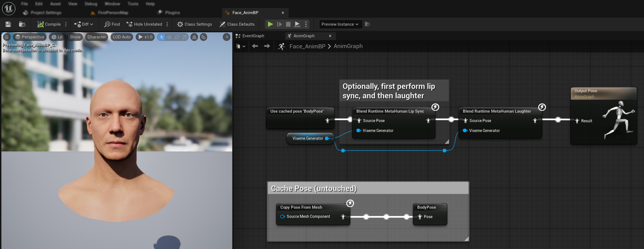Open the Diff dropdown

click(84, 24)
